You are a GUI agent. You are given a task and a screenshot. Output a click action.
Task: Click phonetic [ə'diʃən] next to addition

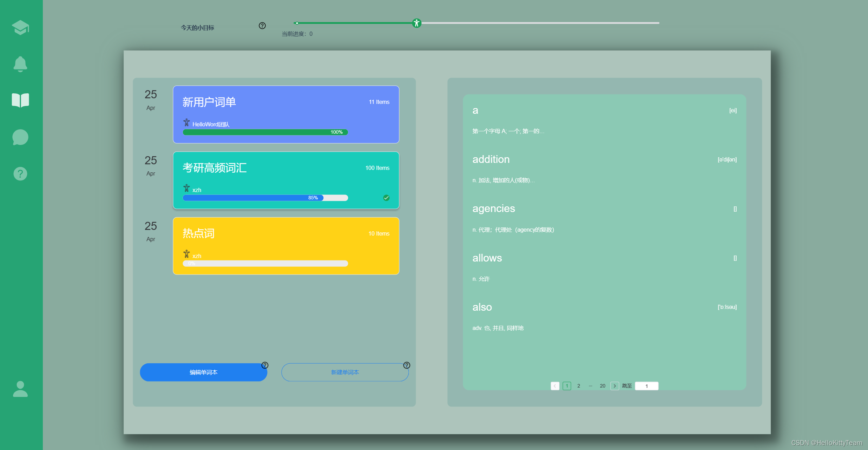727,160
